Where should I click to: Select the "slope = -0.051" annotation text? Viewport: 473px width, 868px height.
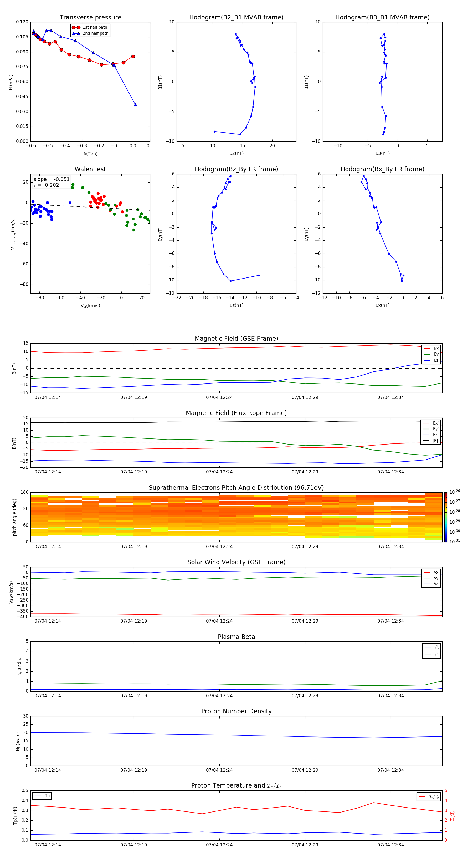pos(52,179)
